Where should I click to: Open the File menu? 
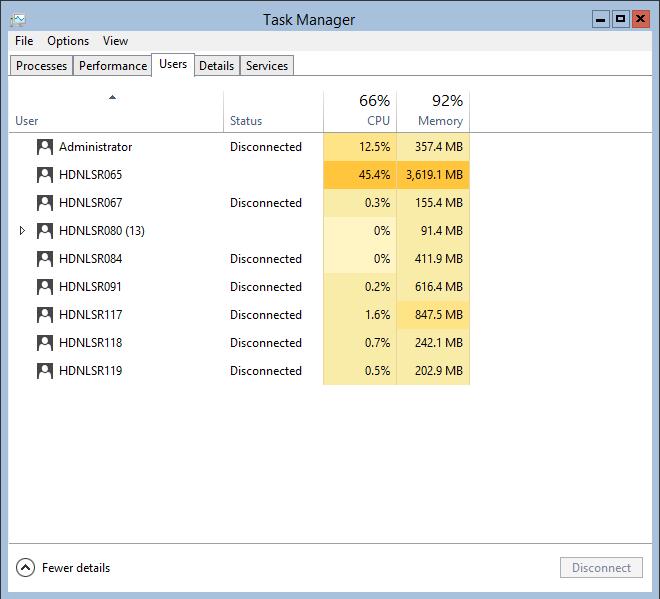(24, 41)
